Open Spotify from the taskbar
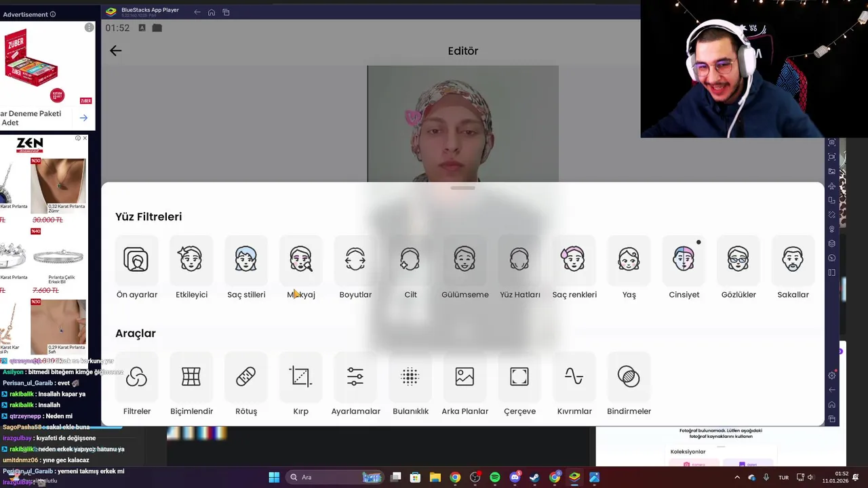The width and height of the screenshot is (868, 488). pyautogui.click(x=495, y=477)
